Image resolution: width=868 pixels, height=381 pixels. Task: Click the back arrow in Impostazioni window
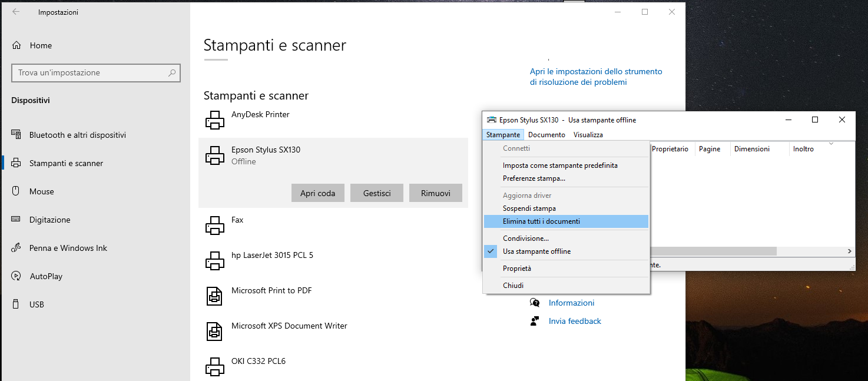click(16, 12)
